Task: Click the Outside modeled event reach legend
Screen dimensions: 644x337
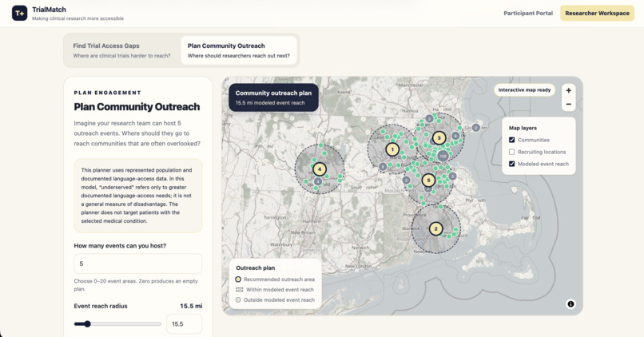Action: point(275,299)
